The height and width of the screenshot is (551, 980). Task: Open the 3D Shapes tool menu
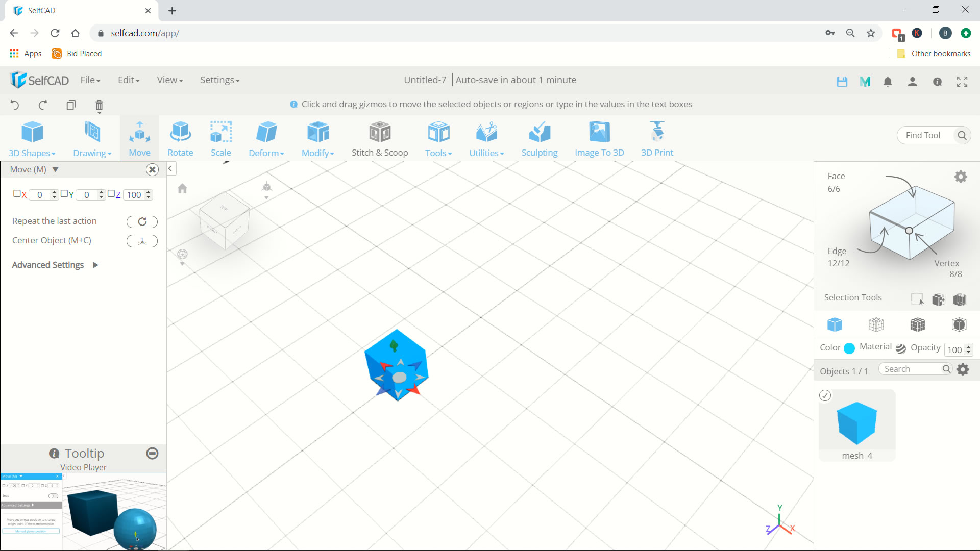click(x=32, y=139)
